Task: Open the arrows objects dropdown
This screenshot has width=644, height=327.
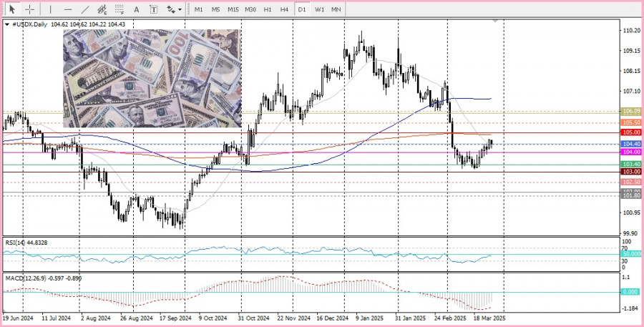Action: pyautogui.click(x=173, y=9)
